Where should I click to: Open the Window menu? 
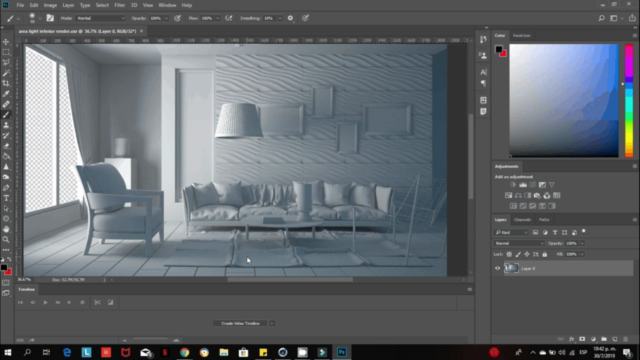click(167, 5)
